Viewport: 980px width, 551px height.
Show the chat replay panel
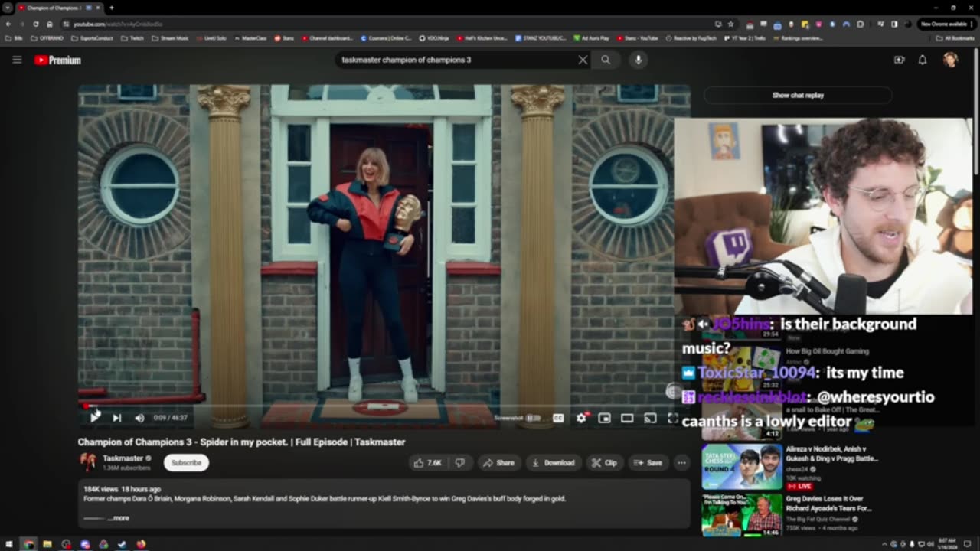[x=798, y=95]
